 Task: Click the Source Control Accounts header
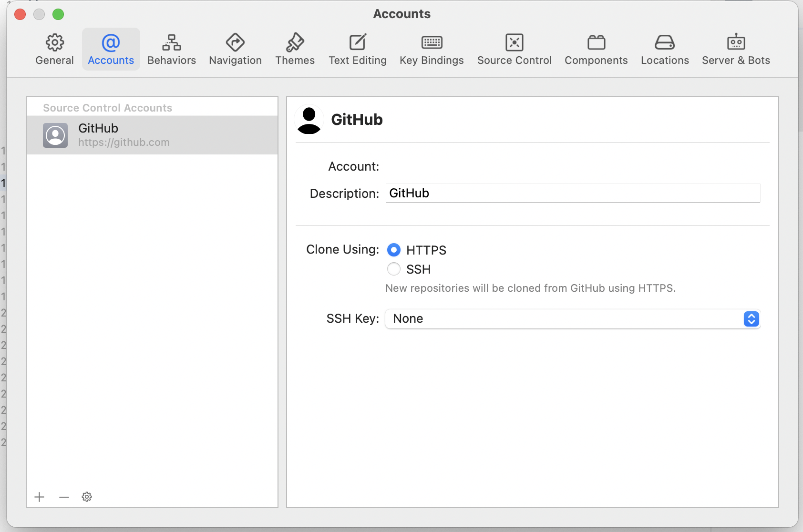108,108
